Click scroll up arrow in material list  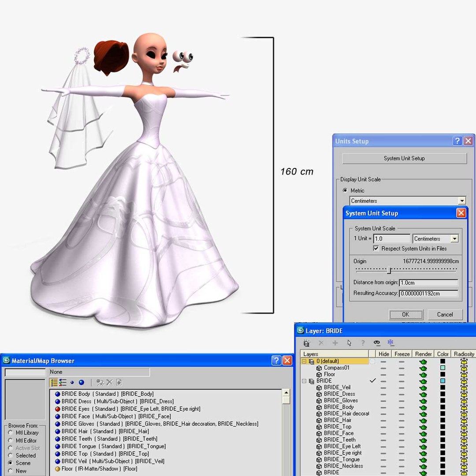(286, 393)
